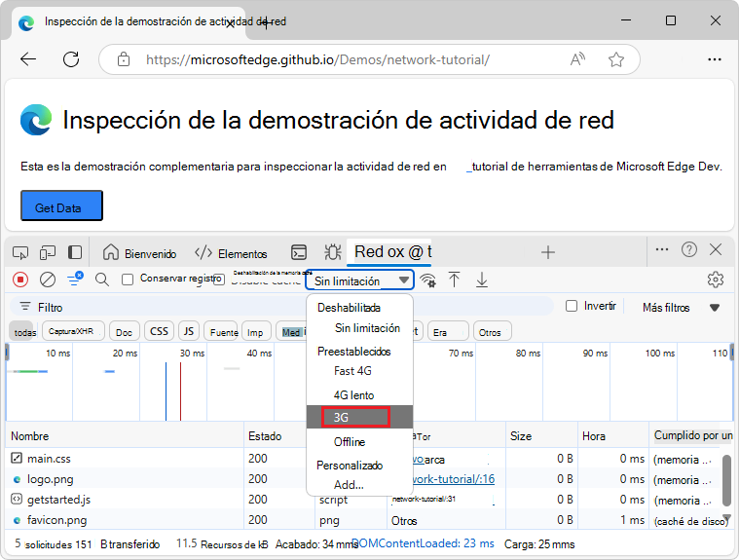Clear the network log icon
739x560 pixels.
(x=48, y=280)
